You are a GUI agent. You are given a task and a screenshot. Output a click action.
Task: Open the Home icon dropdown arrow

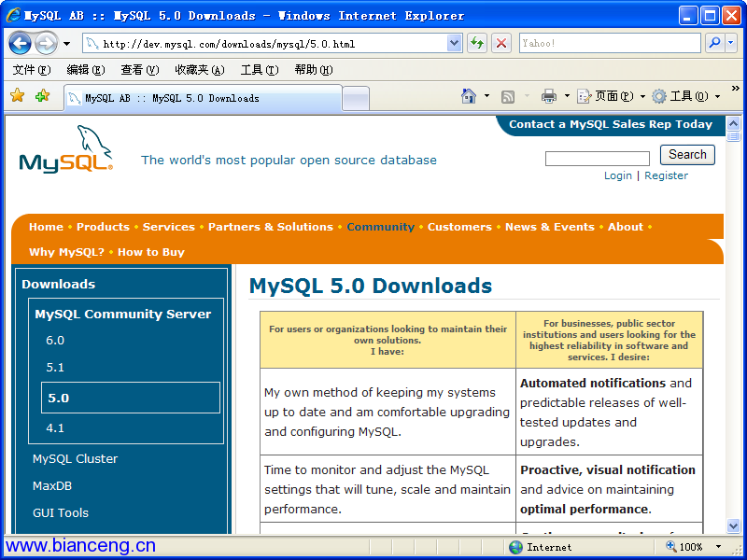[486, 96]
